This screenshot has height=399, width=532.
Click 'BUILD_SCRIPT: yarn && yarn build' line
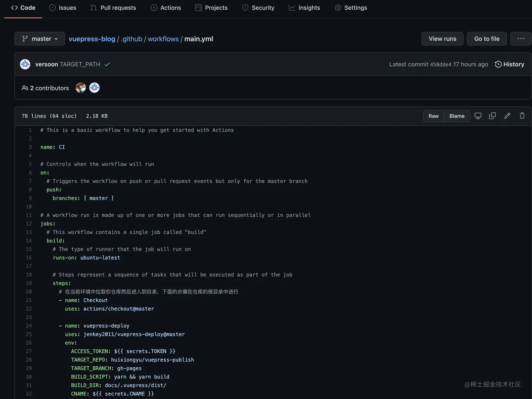coord(120,377)
